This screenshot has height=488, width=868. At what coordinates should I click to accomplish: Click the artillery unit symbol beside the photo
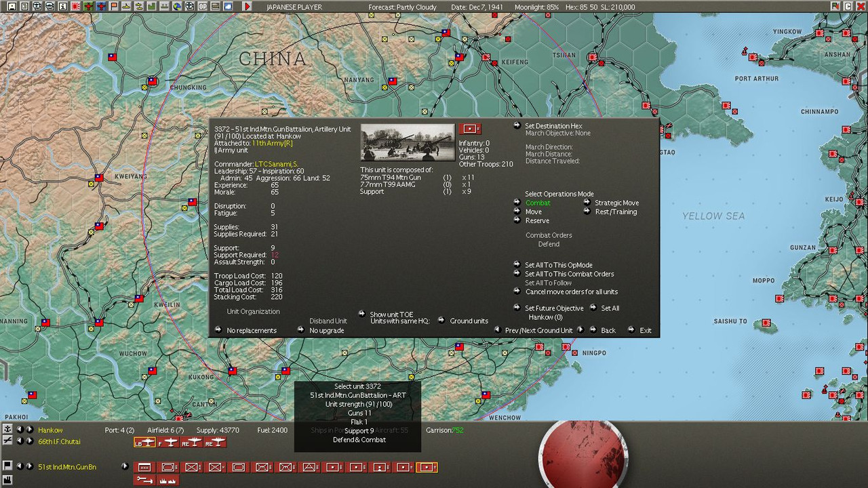470,129
